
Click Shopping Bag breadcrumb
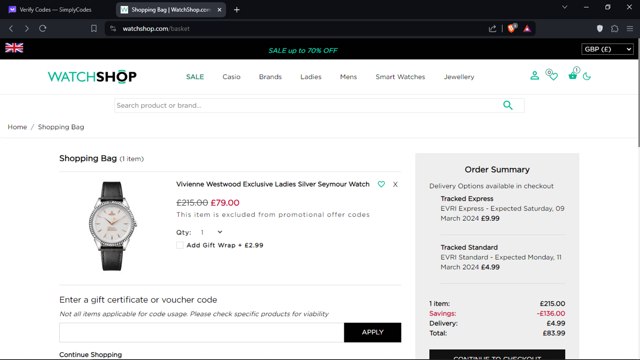[x=61, y=127]
